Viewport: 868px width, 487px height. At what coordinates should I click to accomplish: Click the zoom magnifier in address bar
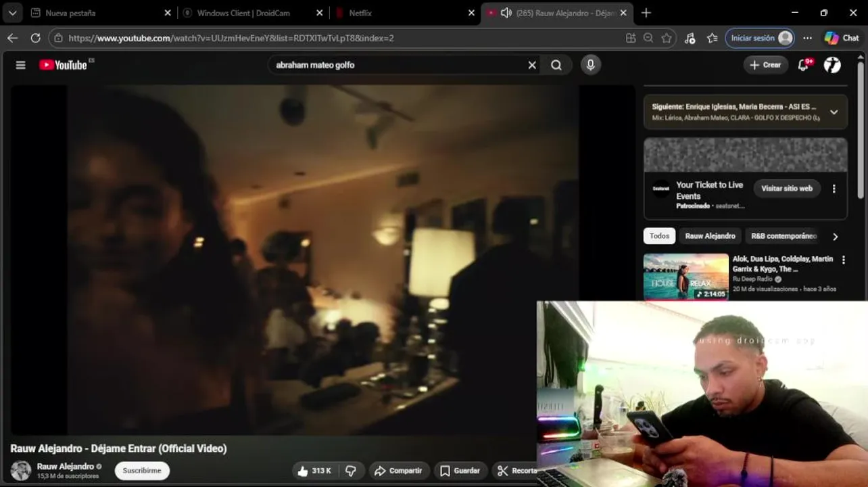[x=648, y=38]
